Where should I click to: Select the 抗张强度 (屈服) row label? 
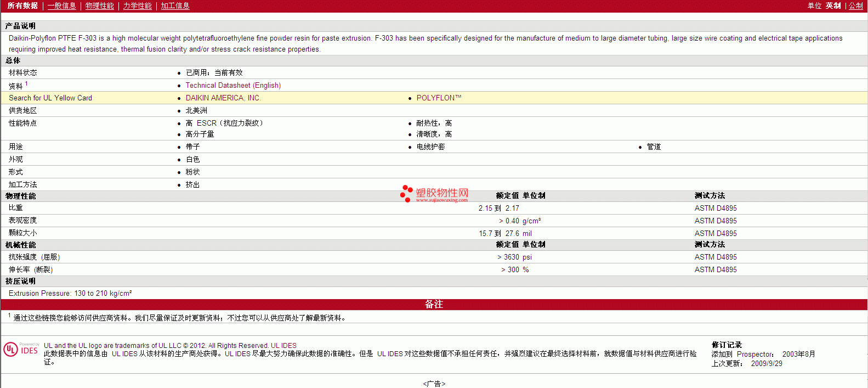point(34,257)
